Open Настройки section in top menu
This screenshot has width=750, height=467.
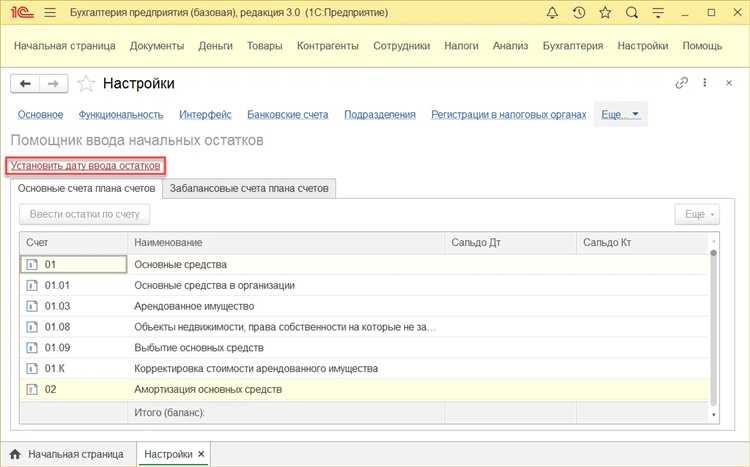[643, 46]
